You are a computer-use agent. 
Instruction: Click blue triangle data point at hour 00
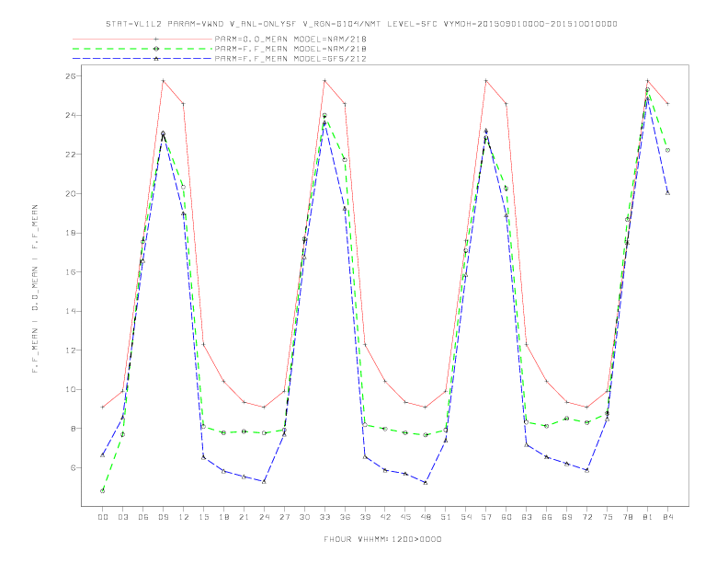click(x=103, y=454)
